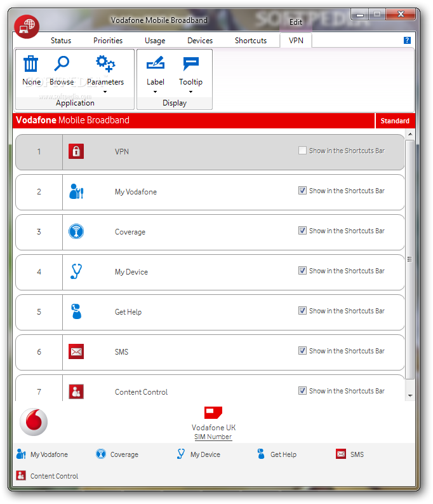Image resolution: width=433 pixels, height=504 pixels.
Task: Uncheck Shortcuts Bar option for Content Control
Action: (302, 390)
